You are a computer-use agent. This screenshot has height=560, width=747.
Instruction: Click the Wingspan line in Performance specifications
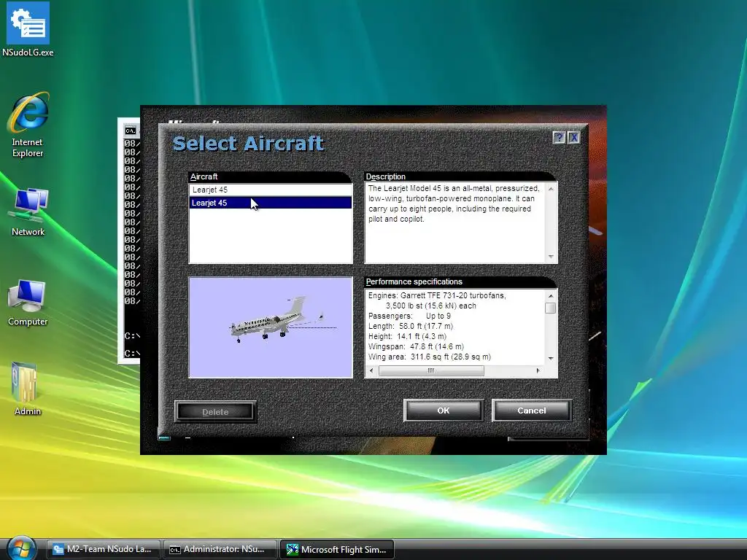[x=416, y=346]
